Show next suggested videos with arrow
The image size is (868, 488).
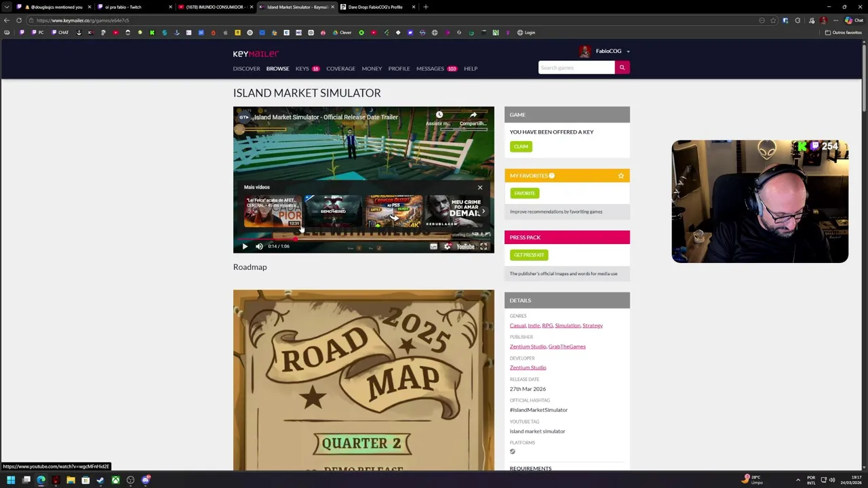[484, 211]
